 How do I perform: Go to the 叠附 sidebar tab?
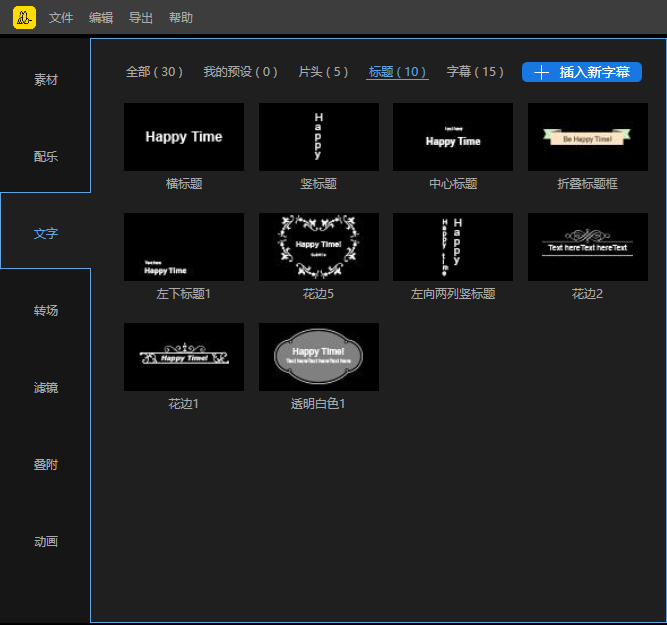[x=46, y=465]
